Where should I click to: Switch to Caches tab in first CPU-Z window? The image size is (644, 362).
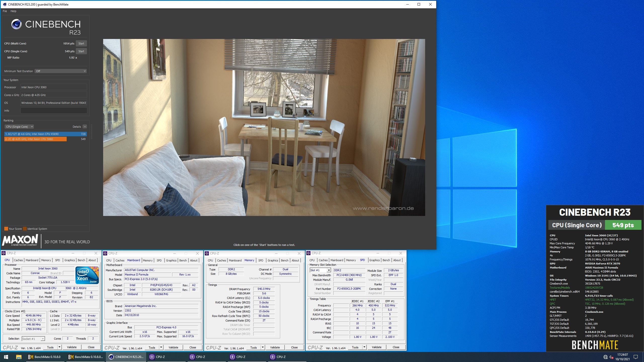tap(18, 260)
